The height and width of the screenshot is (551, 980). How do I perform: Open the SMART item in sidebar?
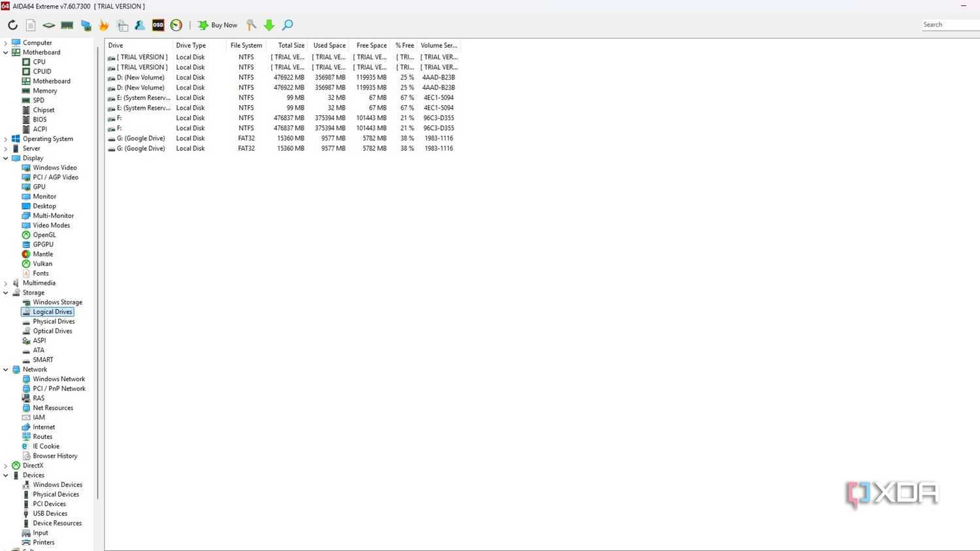[43, 360]
